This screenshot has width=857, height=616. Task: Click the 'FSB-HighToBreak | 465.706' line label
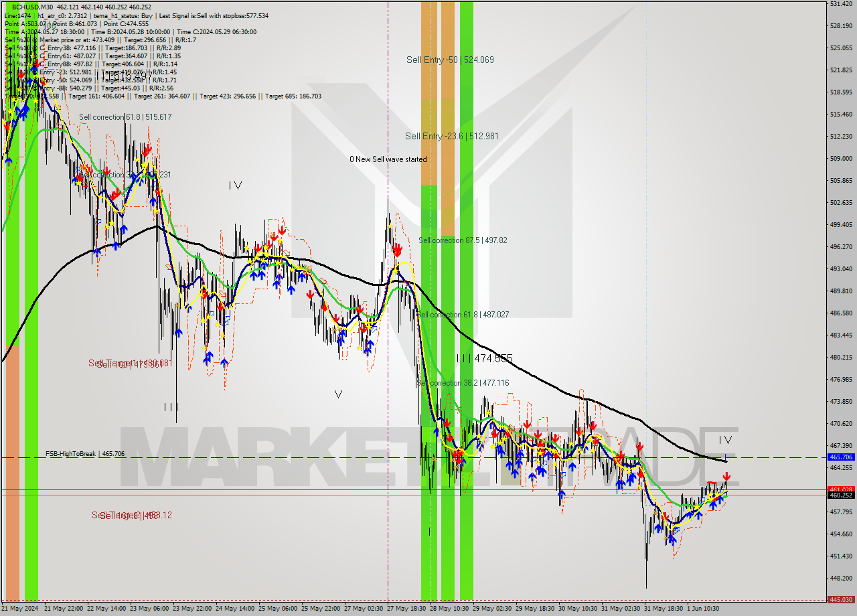point(85,454)
